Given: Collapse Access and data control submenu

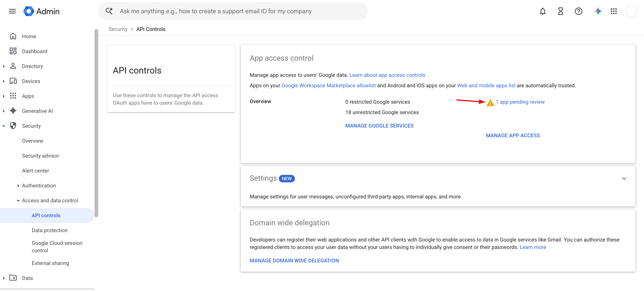Looking at the screenshot, I should click(x=18, y=201).
